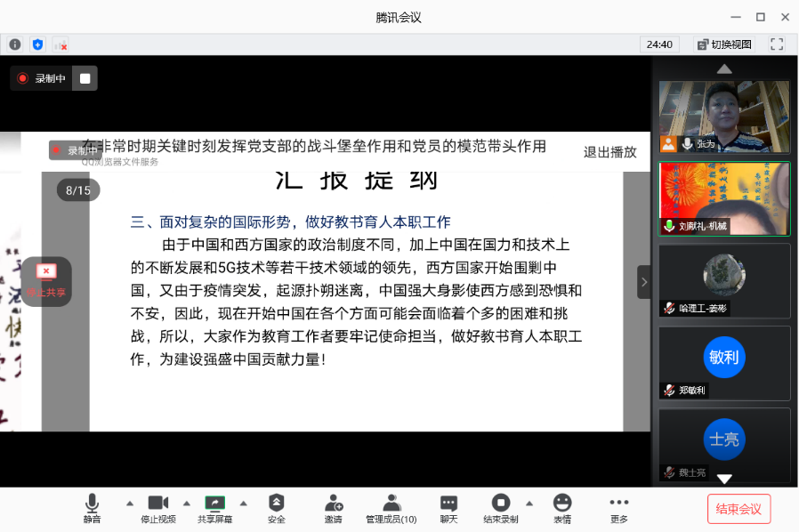The height and width of the screenshot is (532, 799).
Task: Expand share screen options arrow
Action: (244, 502)
